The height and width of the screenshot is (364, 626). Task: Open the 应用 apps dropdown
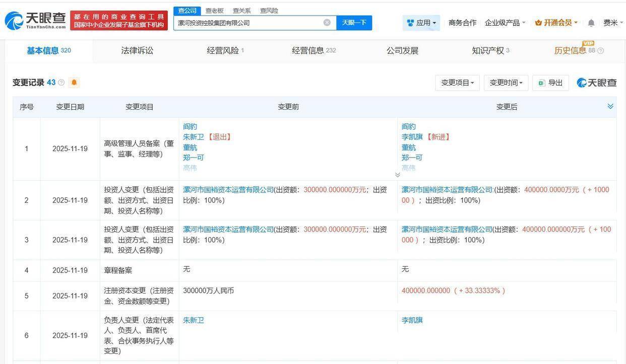[x=421, y=23]
